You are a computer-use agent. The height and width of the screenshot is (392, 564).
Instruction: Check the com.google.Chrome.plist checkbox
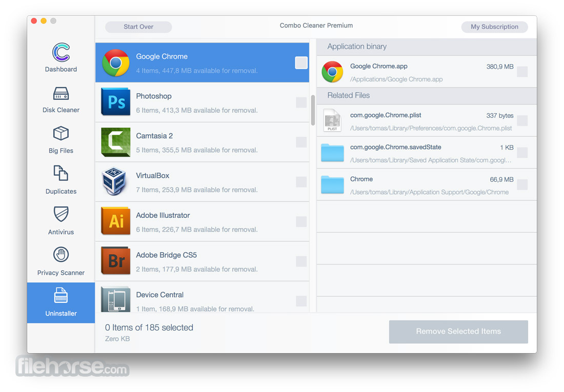[522, 120]
